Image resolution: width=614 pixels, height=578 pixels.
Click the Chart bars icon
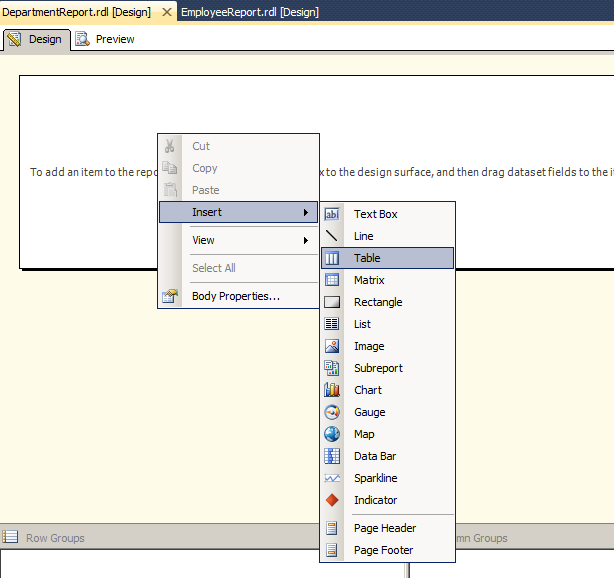332,390
